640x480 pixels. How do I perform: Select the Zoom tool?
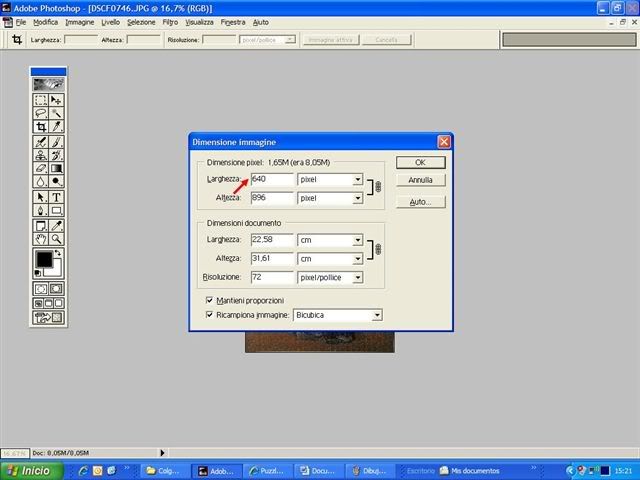pos(56,239)
